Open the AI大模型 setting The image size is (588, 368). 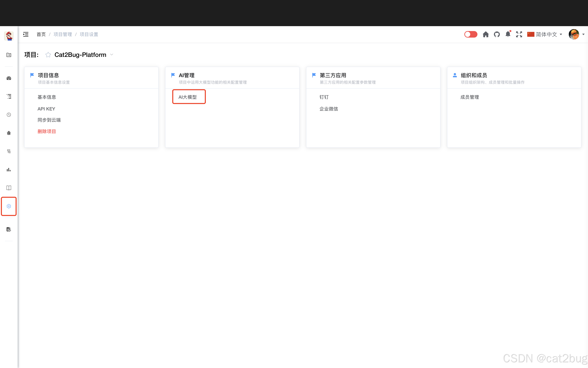pyautogui.click(x=188, y=97)
